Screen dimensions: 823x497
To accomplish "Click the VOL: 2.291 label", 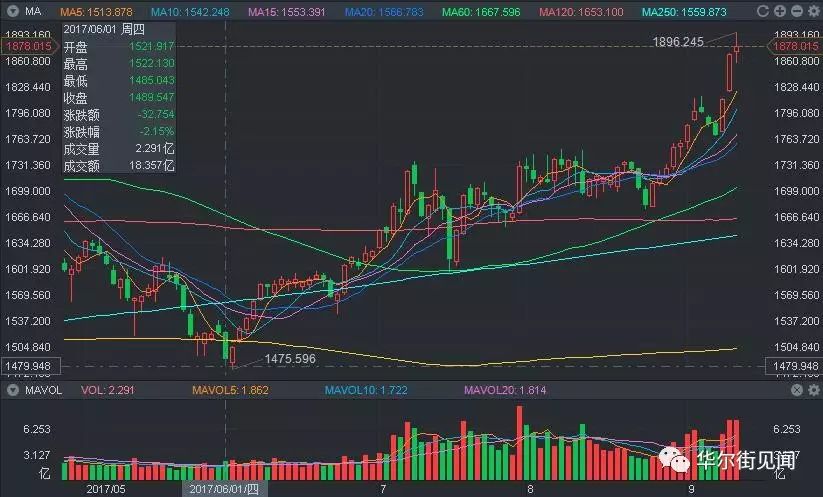I will click(108, 390).
